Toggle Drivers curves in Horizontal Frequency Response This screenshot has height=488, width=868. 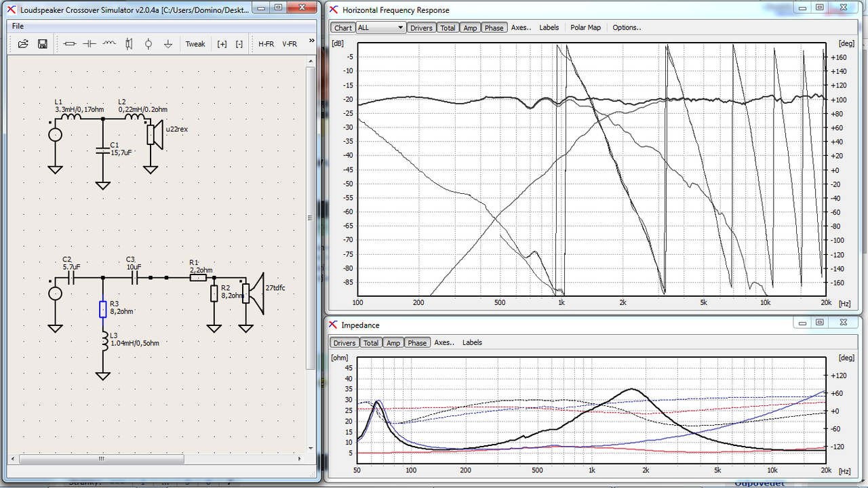coord(421,28)
